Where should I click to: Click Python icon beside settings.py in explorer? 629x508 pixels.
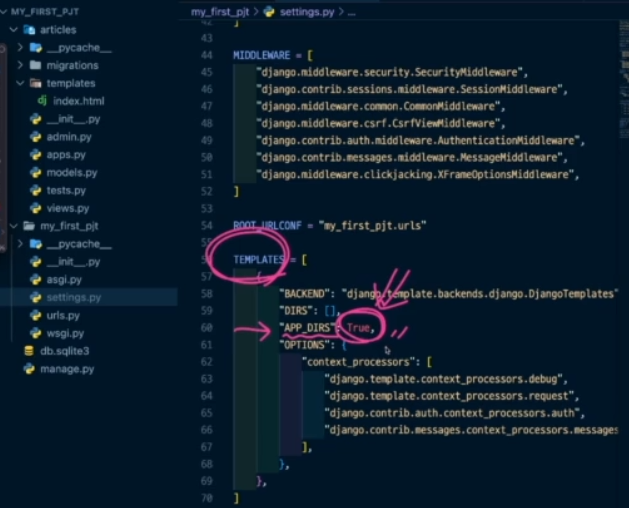[36, 297]
